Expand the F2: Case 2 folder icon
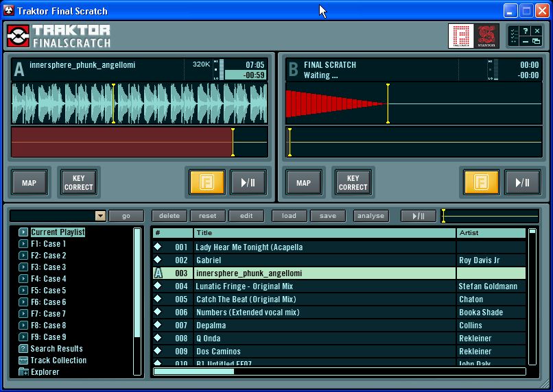This screenshot has width=553, height=392. [x=23, y=256]
